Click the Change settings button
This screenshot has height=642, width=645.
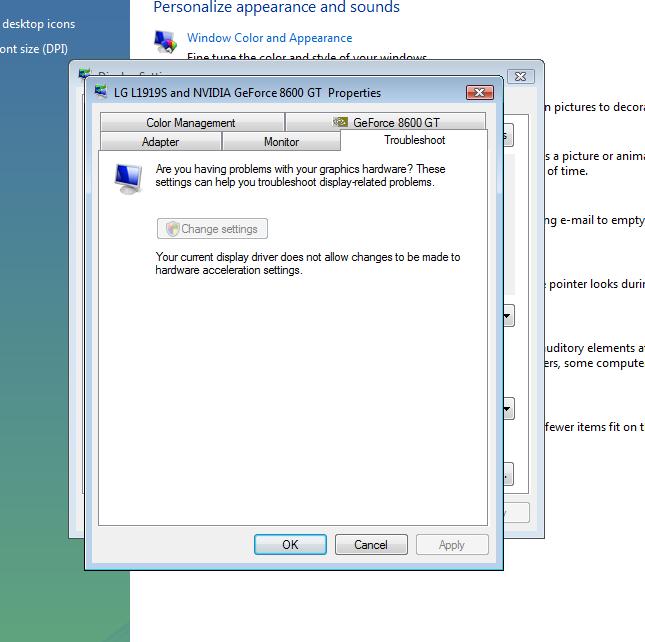tap(212, 229)
